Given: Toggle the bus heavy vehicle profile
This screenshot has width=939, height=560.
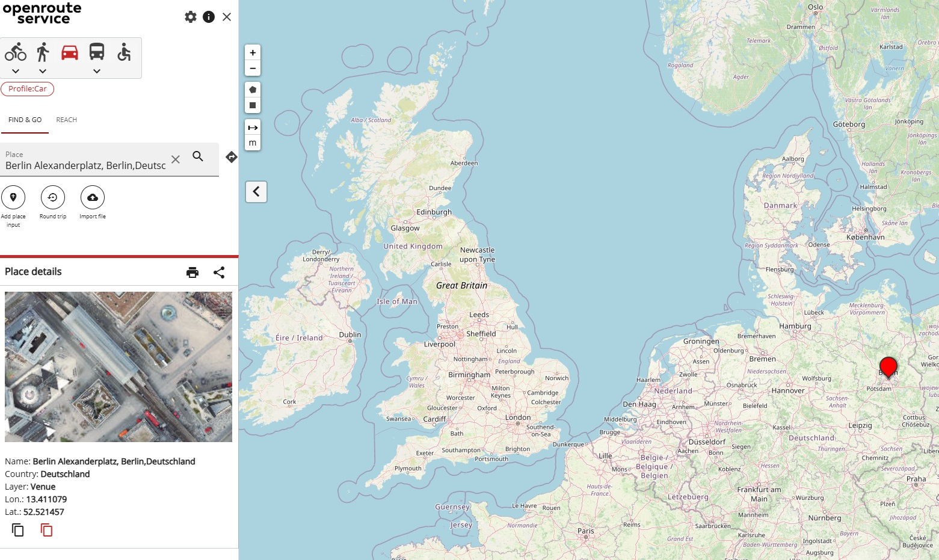Looking at the screenshot, I should click(97, 52).
